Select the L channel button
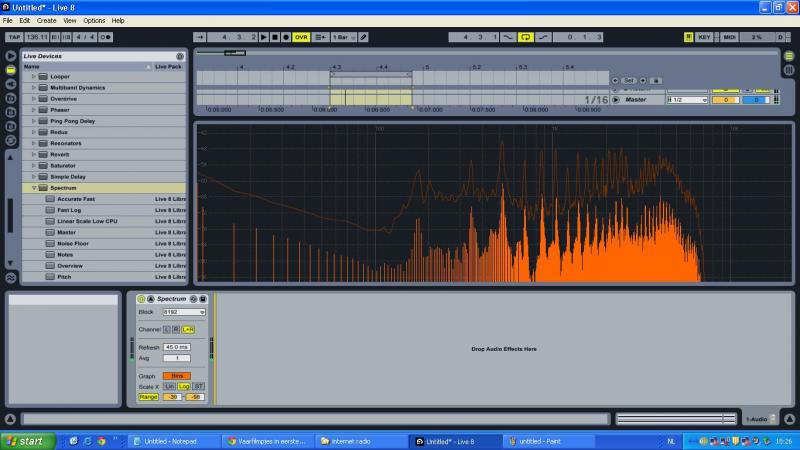This screenshot has width=800, height=450. point(167,330)
